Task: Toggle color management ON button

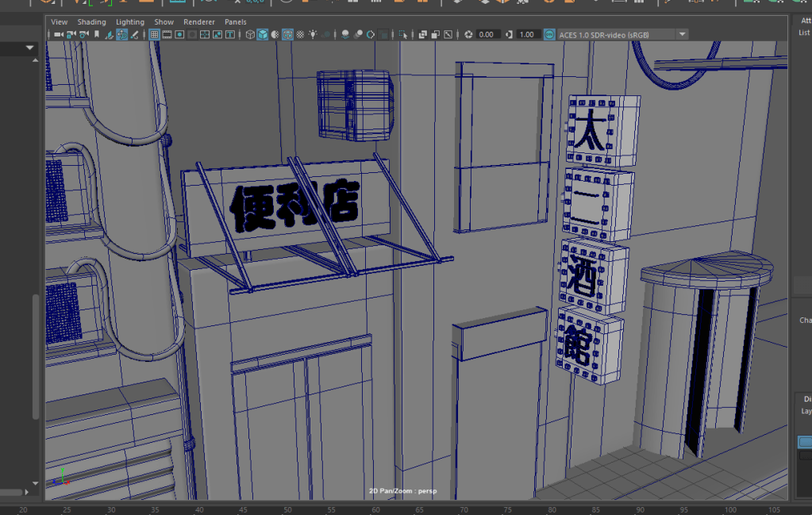Action: [x=549, y=35]
